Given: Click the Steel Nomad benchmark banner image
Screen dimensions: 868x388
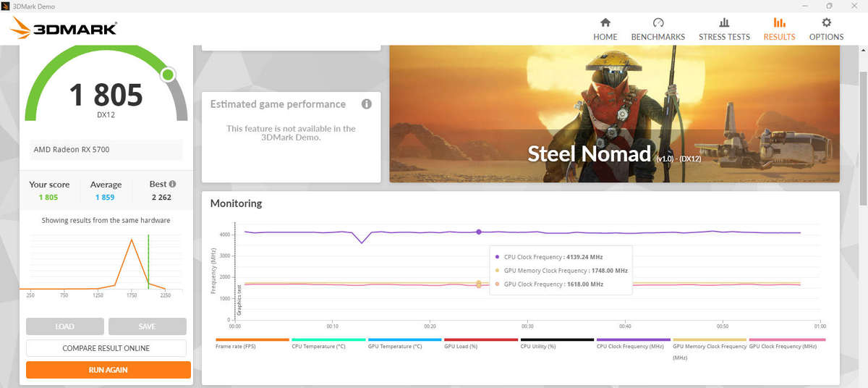Looking at the screenshot, I should [615, 114].
